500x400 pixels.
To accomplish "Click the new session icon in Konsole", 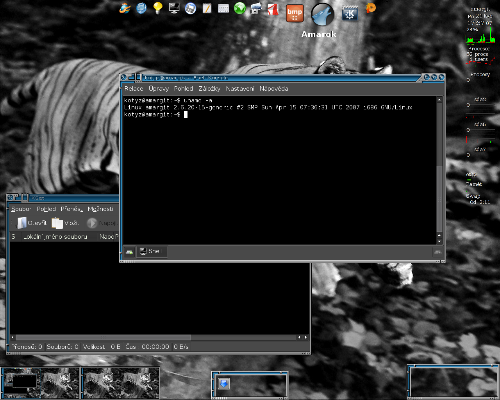I will coord(129,252).
